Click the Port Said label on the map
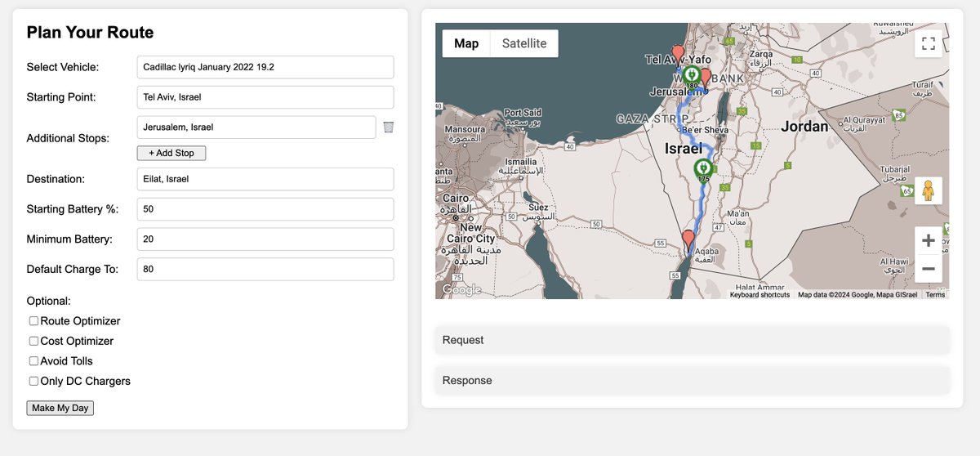The image size is (980, 456). [x=523, y=113]
